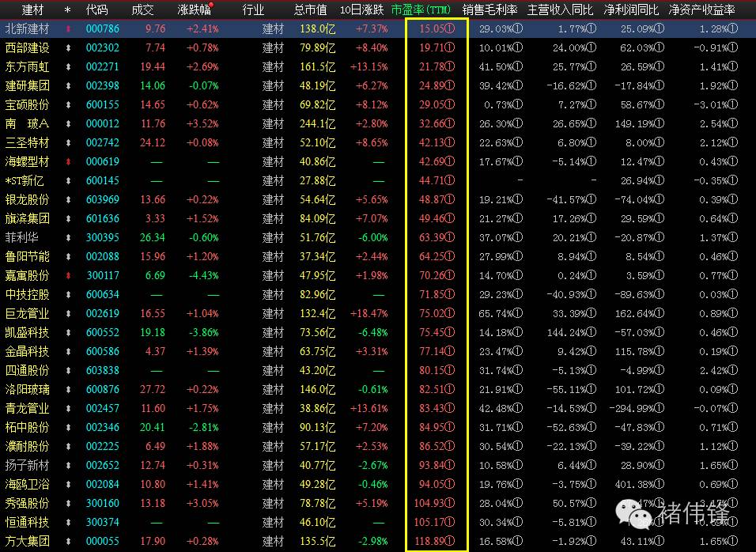Click the marker icon in the 东方雨虹 row
This screenshot has width=756, height=552.
pyautogui.click(x=68, y=67)
